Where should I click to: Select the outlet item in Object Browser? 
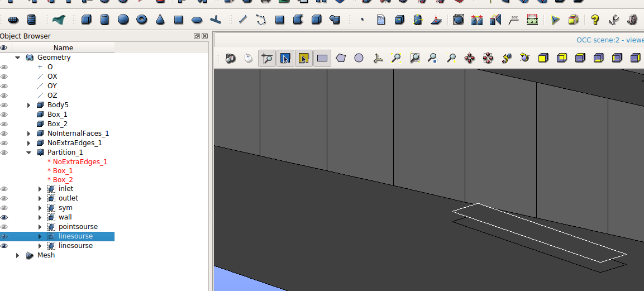68,198
